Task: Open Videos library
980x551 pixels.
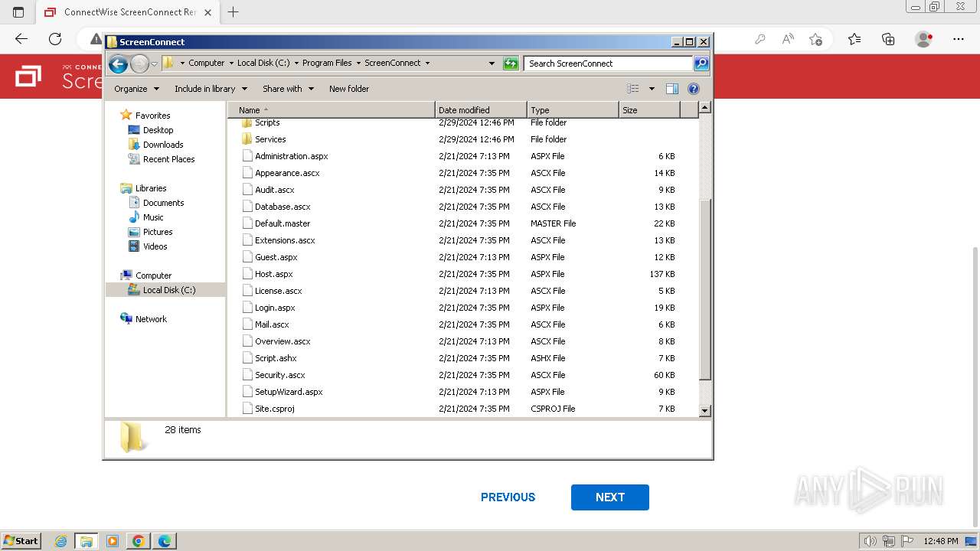Action: [x=155, y=246]
